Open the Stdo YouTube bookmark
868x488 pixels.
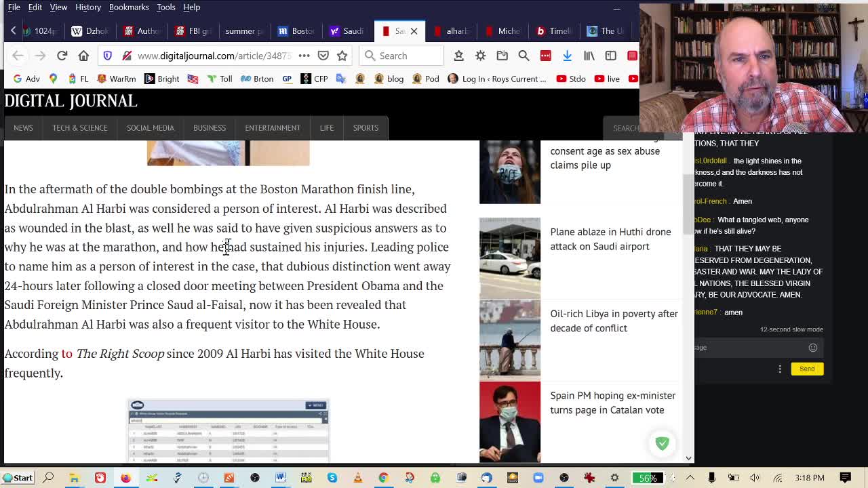[x=571, y=79]
